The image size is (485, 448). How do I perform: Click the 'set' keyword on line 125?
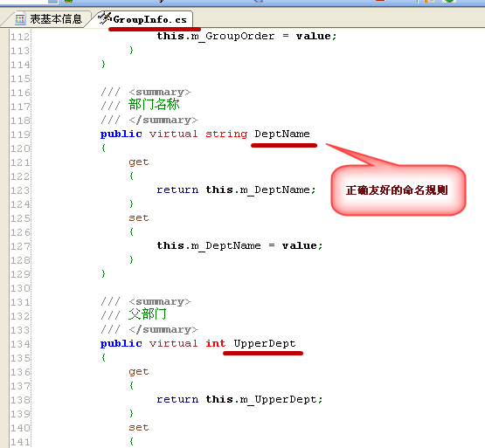pos(139,218)
